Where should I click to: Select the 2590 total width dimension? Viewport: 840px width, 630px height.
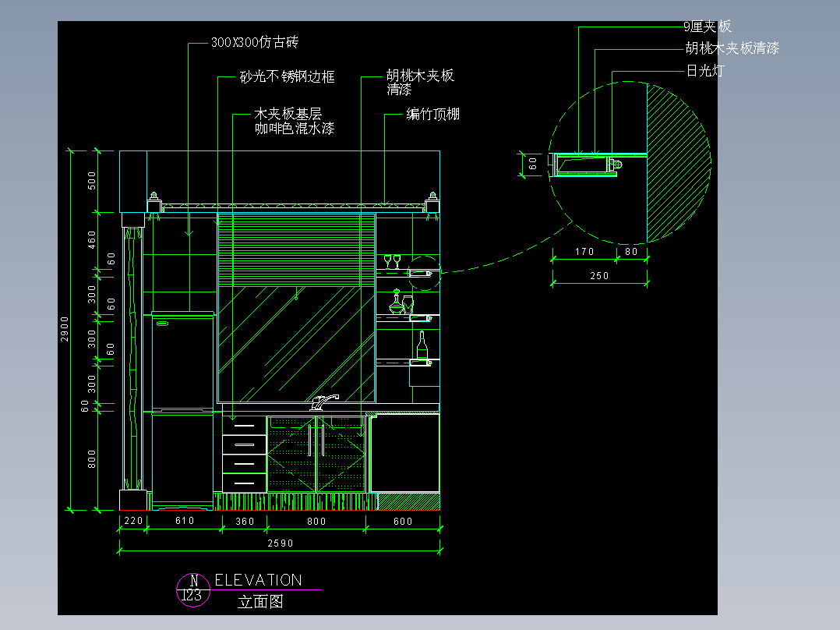[x=281, y=543]
